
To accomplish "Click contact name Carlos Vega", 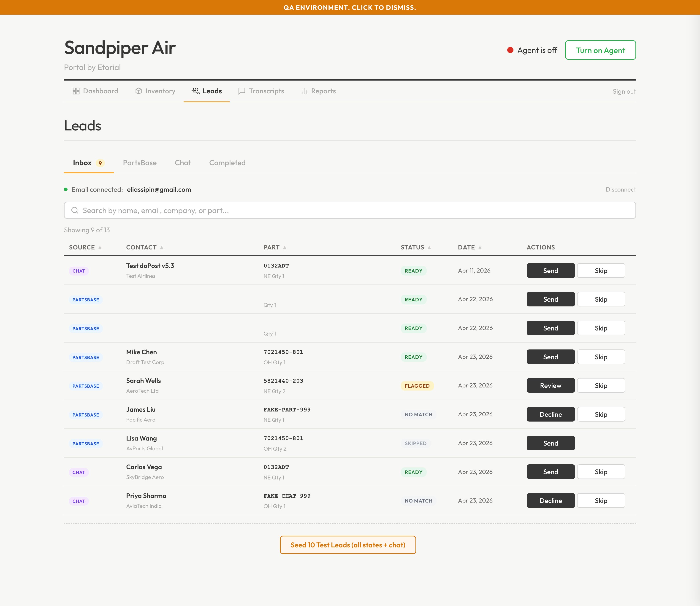I will (144, 467).
